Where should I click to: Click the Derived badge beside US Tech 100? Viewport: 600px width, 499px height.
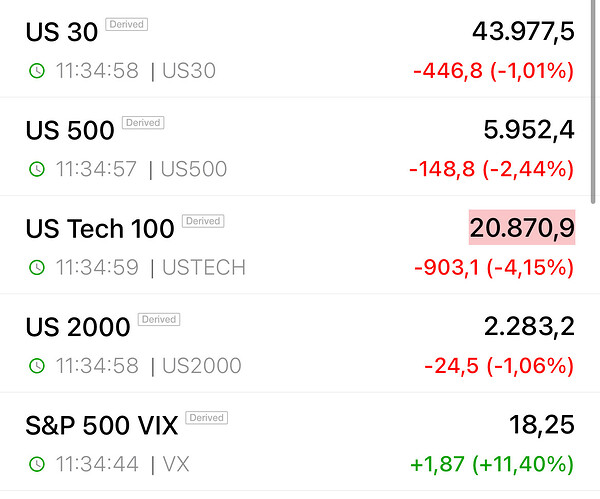[x=203, y=221]
